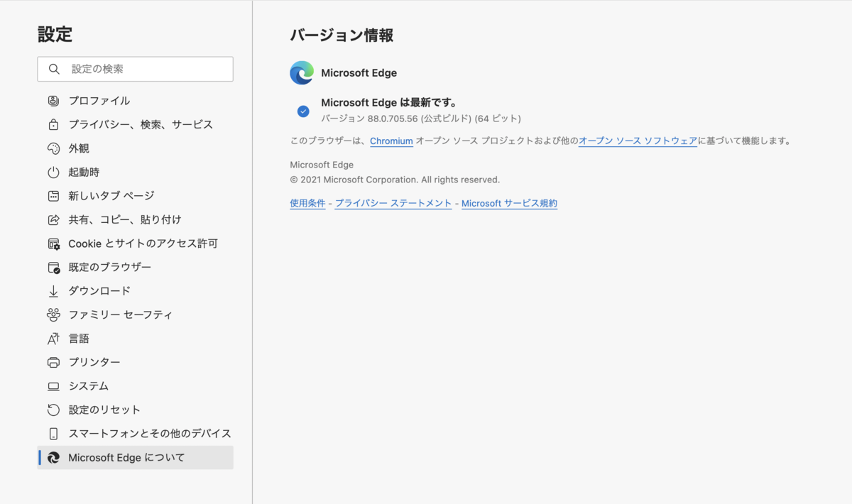Click the 既定のブラウザー icon
Screen dimensions: 852x504
point(53,267)
